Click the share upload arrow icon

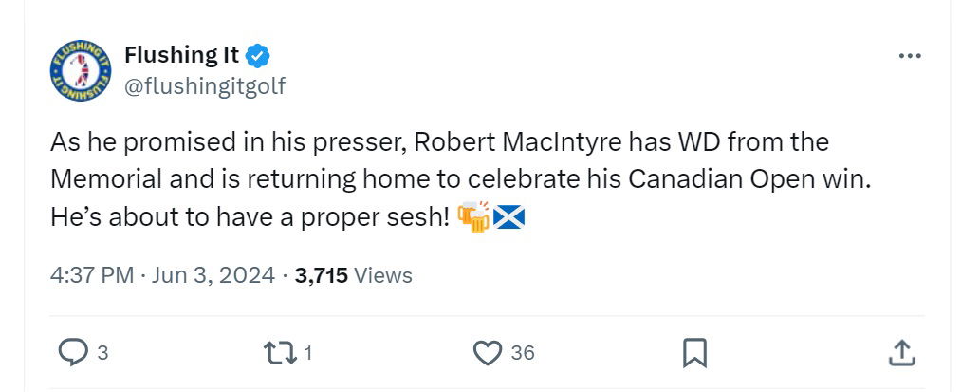coord(900,353)
